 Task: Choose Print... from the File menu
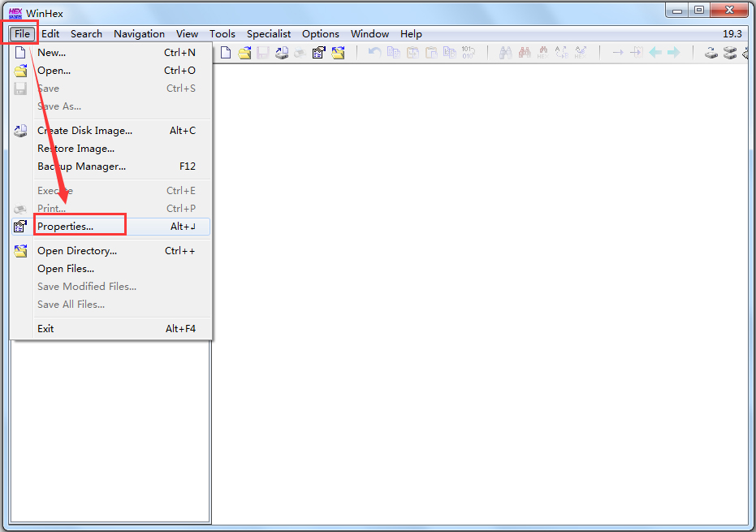111,209
